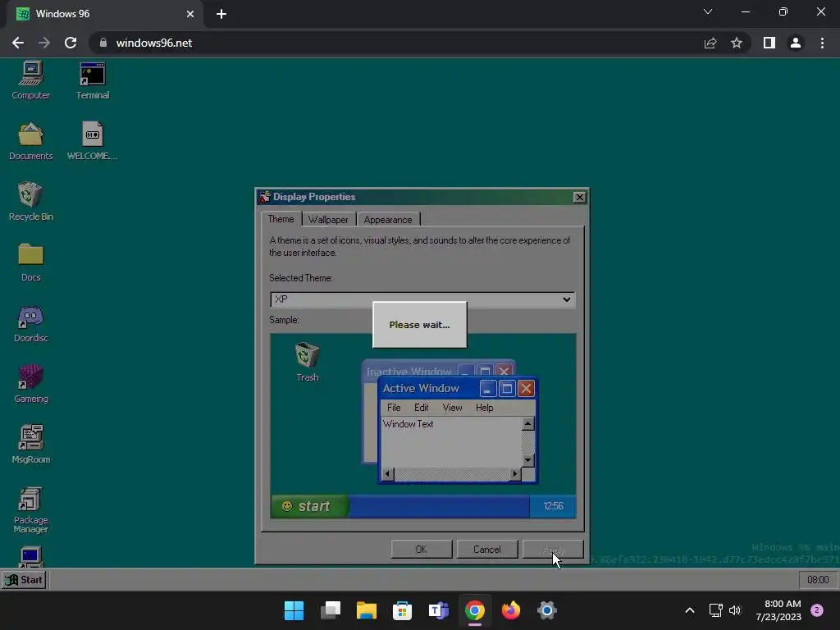
Task: Open the notification badge in taskbar
Action: pyautogui.click(x=817, y=610)
